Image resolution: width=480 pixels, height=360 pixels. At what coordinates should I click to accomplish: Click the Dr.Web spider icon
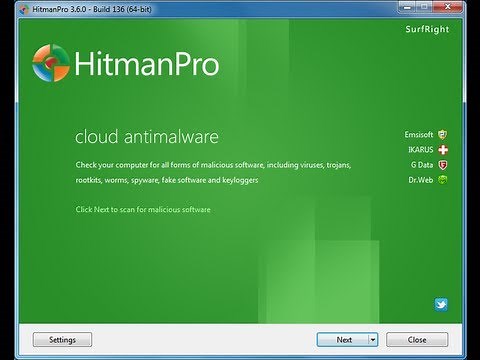click(x=443, y=180)
